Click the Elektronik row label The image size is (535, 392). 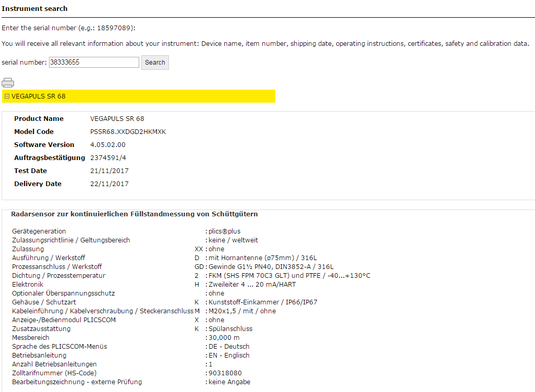pyautogui.click(x=28, y=285)
